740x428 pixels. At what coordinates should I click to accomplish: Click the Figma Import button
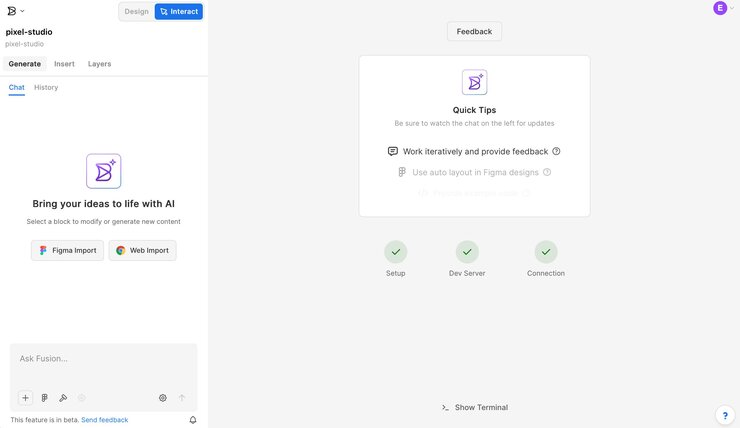tap(67, 251)
